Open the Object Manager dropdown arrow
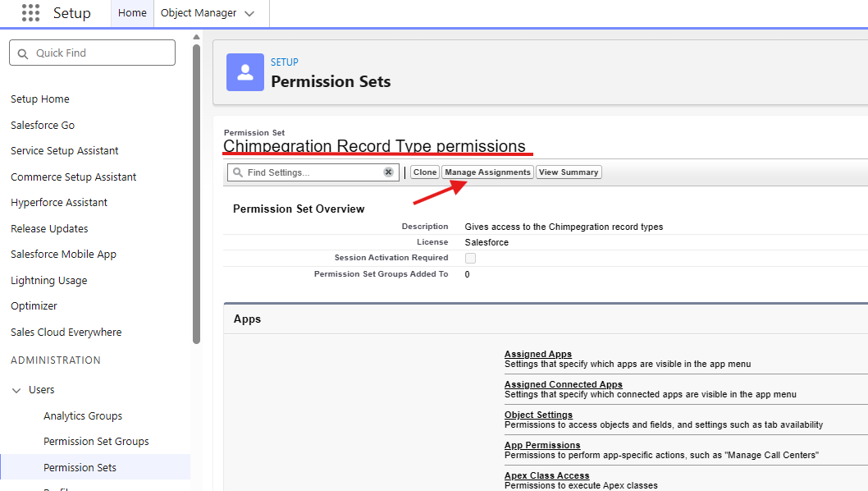The image size is (868, 491). pos(249,13)
